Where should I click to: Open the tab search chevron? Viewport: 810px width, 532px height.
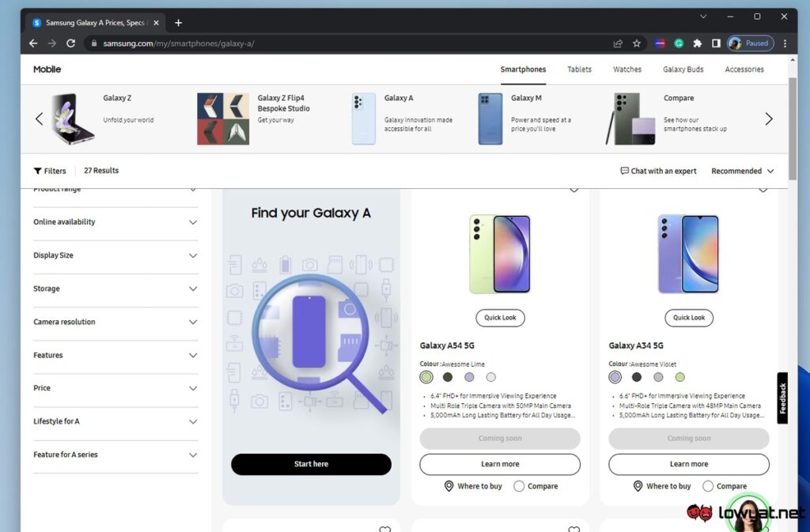point(703,17)
